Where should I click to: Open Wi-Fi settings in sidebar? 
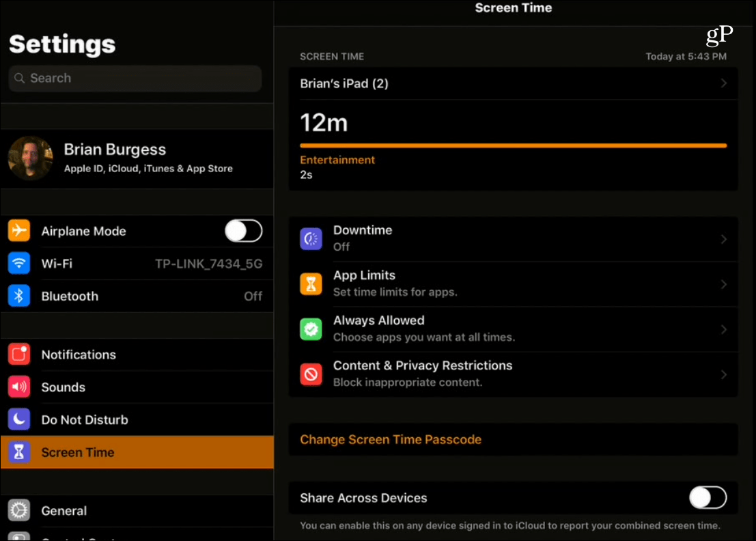[137, 263]
